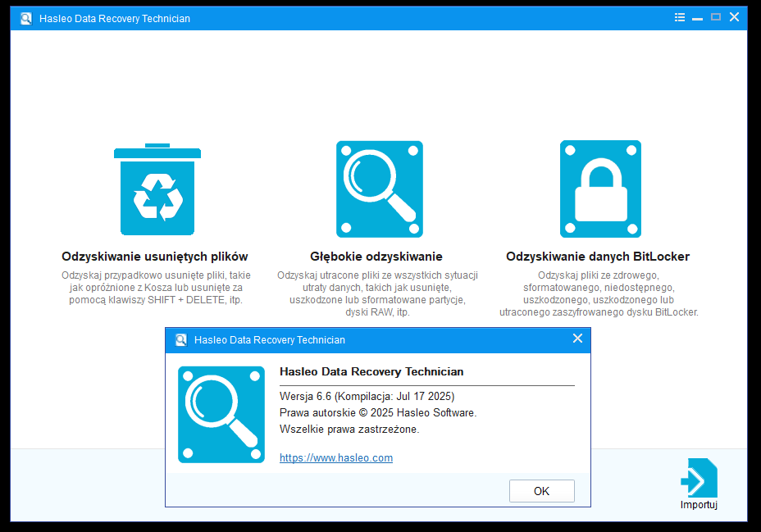Click the deep recovery description starting 'Odzyskaj utracone'
The height and width of the screenshot is (532, 761).
point(377,294)
